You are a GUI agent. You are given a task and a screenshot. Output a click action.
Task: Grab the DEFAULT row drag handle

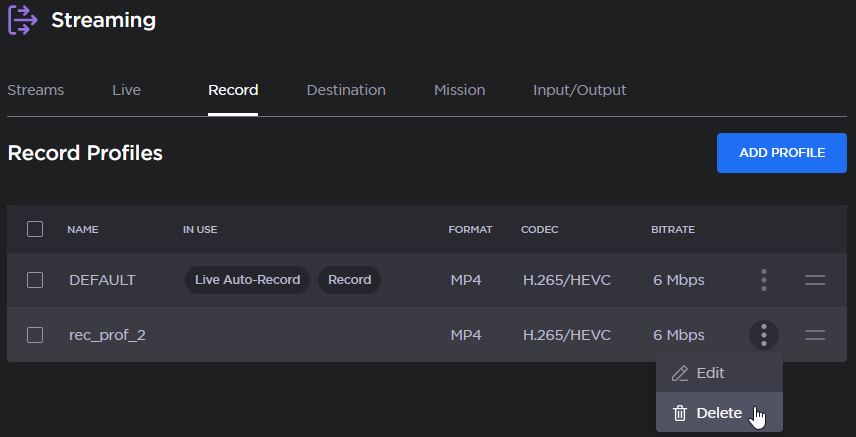tap(815, 280)
